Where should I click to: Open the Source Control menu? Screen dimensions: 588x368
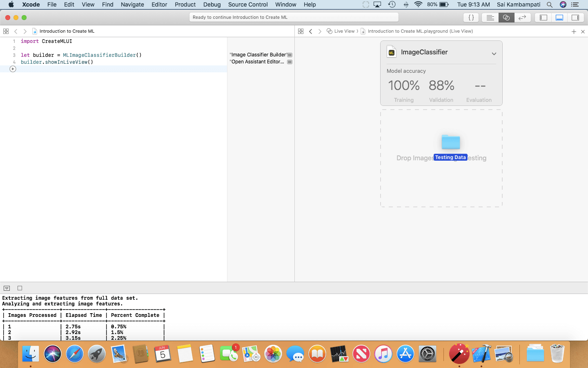click(247, 4)
